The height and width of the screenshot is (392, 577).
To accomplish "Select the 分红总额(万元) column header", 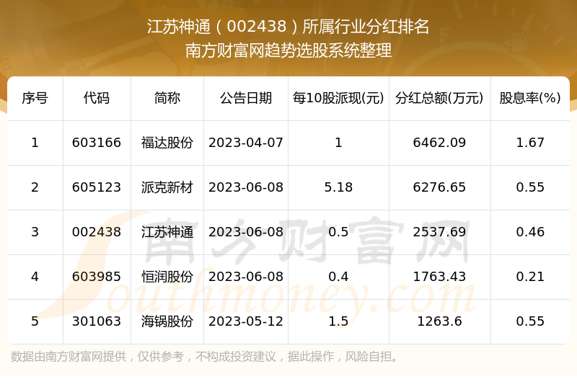I will click(x=439, y=98).
